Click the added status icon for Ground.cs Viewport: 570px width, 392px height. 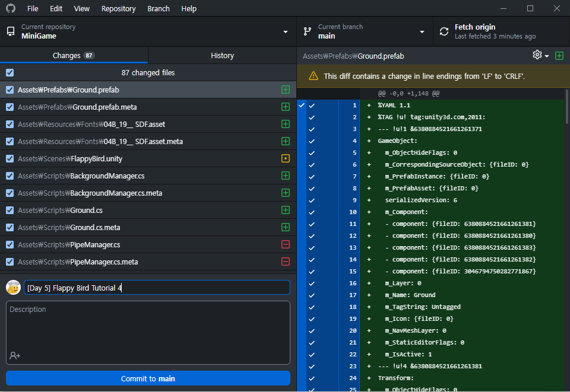pyautogui.click(x=286, y=210)
